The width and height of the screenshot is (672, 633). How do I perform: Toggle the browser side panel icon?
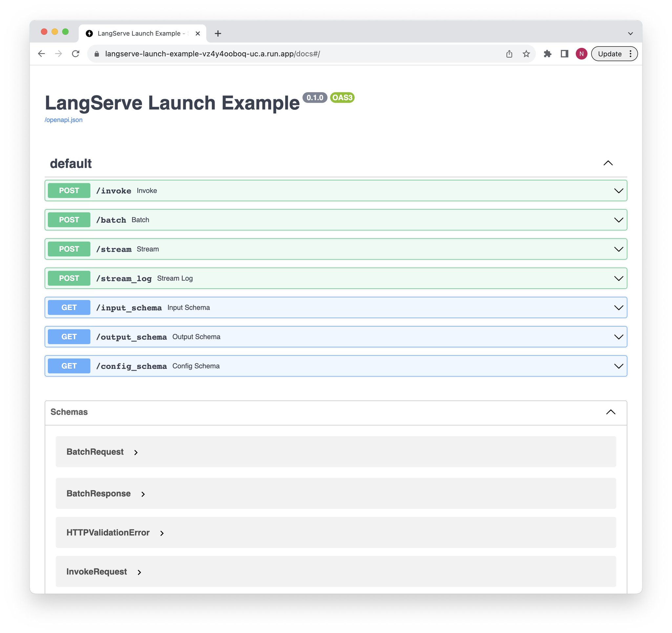[x=564, y=54]
